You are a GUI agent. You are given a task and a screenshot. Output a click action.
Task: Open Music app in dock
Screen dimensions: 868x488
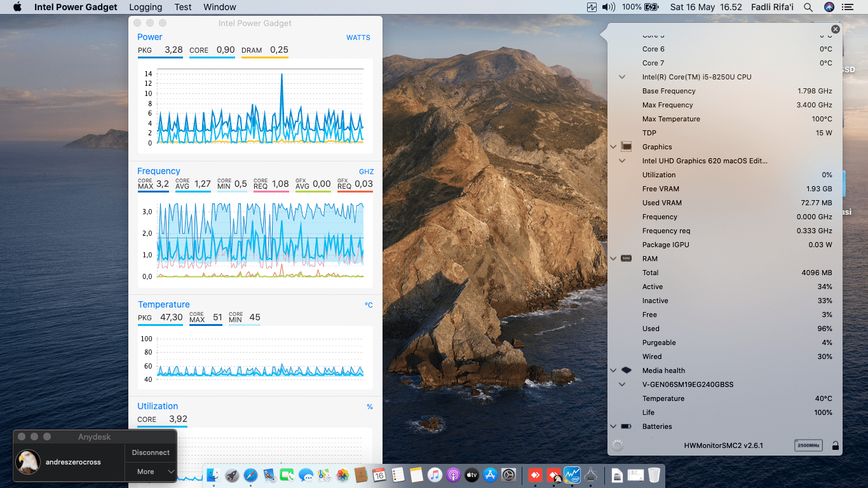point(435,475)
